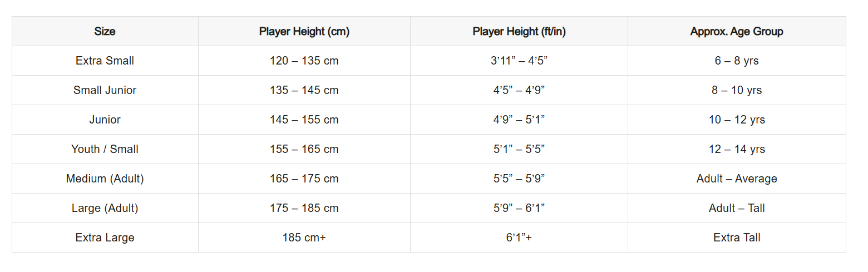Screen dimensions: 868x272
Task: Select the Large (Adult) cell
Action: coord(105,208)
